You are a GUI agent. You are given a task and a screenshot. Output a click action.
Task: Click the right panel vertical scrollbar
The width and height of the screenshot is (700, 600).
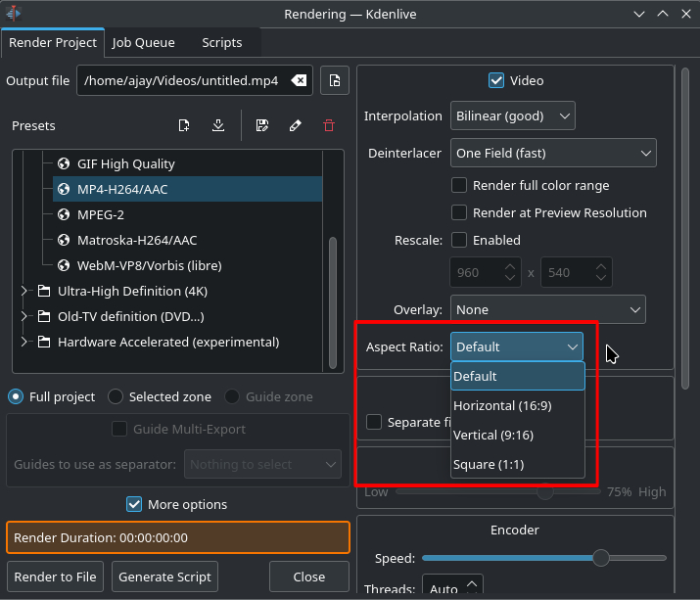coord(685,228)
